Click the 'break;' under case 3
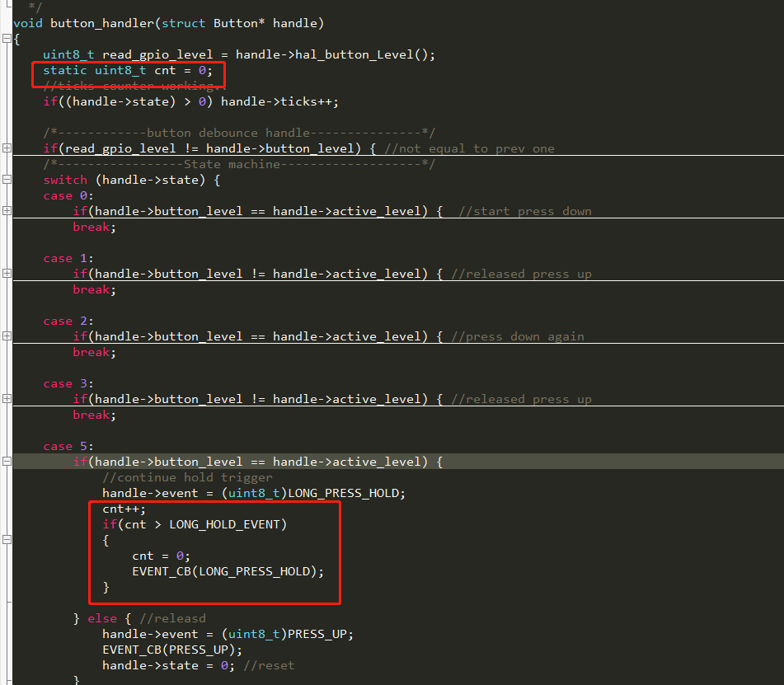This screenshot has width=784, height=685. (95, 415)
